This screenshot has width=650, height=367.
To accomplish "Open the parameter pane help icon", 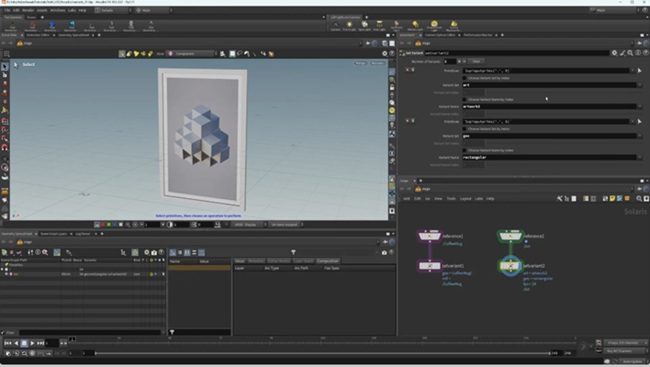I will click(x=646, y=53).
